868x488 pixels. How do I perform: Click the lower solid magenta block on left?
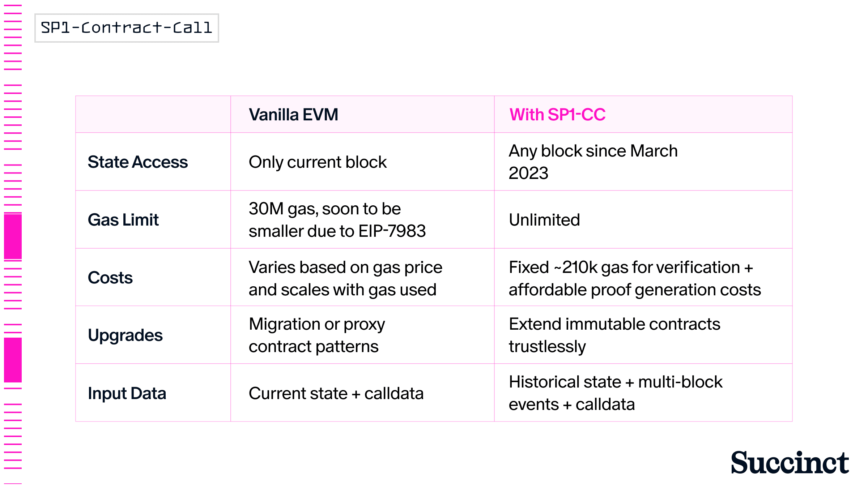click(x=13, y=360)
